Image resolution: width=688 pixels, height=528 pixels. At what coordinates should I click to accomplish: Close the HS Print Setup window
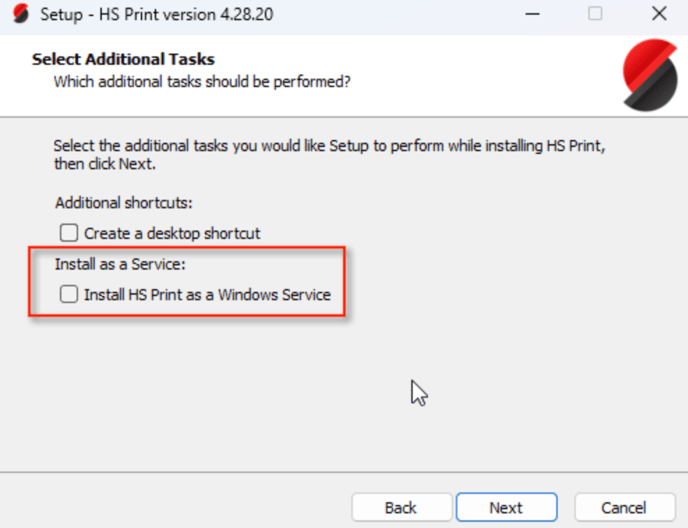659,14
